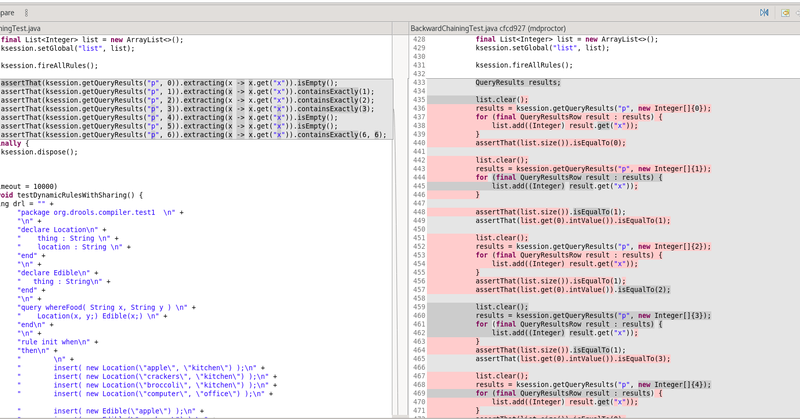The height and width of the screenshot is (419, 800).
Task: Click line number 451 in right gutter
Action: 419,238
